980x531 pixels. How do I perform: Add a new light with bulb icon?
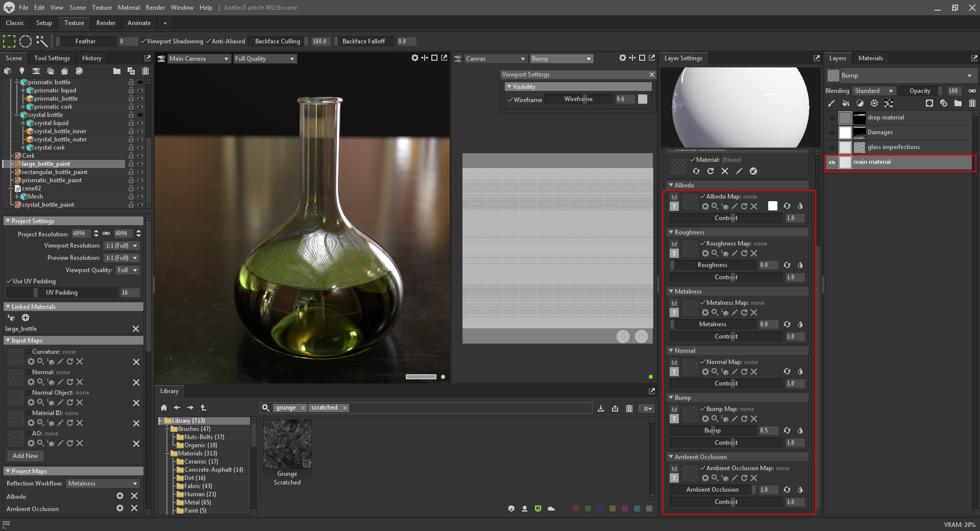pyautogui.click(x=22, y=71)
